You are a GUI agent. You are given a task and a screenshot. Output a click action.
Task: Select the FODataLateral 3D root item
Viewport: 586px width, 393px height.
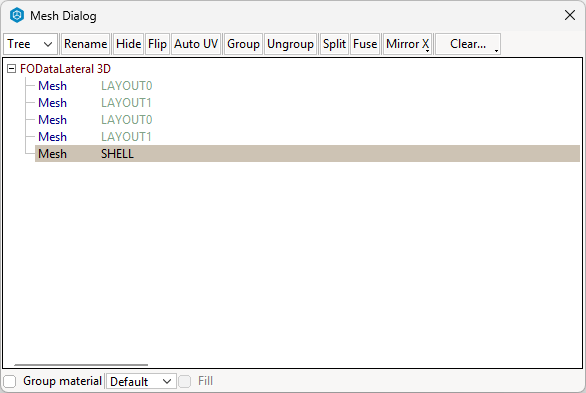pyautogui.click(x=65, y=69)
